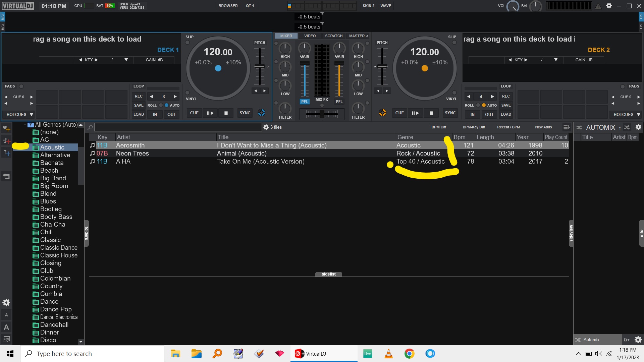The width and height of the screenshot is (644, 362).
Task: Open browser settings gear in left sidebar
Action: tap(6, 303)
